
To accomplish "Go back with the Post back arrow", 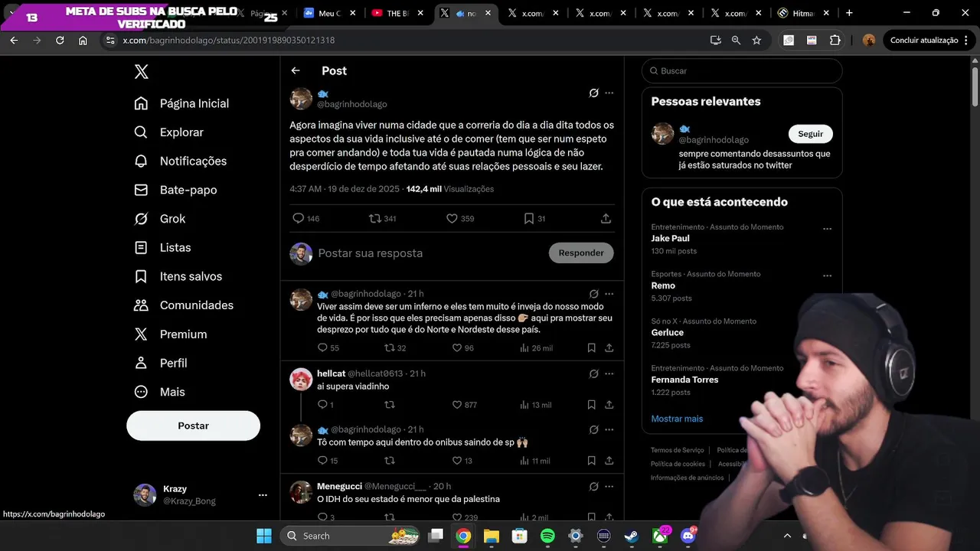I will click(x=296, y=70).
